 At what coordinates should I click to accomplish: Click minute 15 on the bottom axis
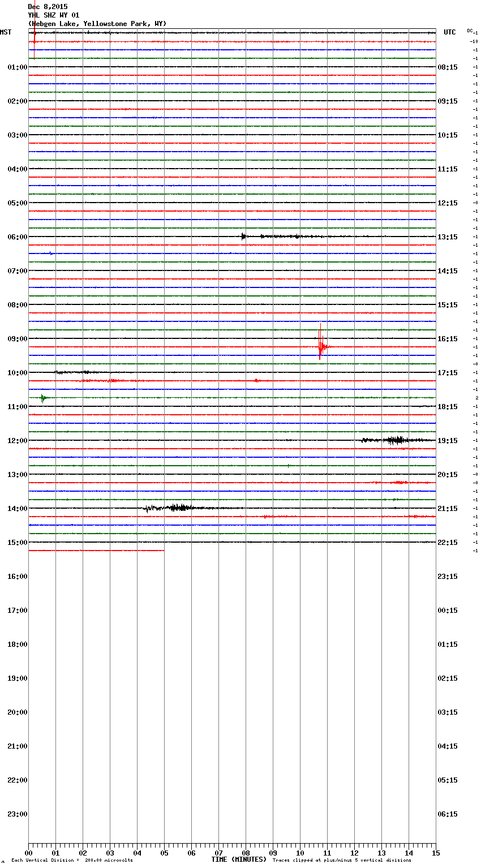(436, 853)
